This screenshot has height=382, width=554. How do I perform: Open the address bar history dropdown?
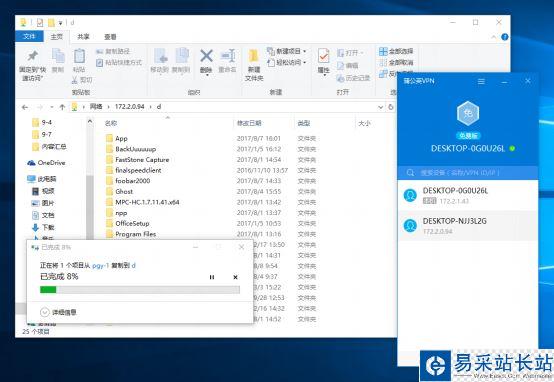tap(381, 107)
